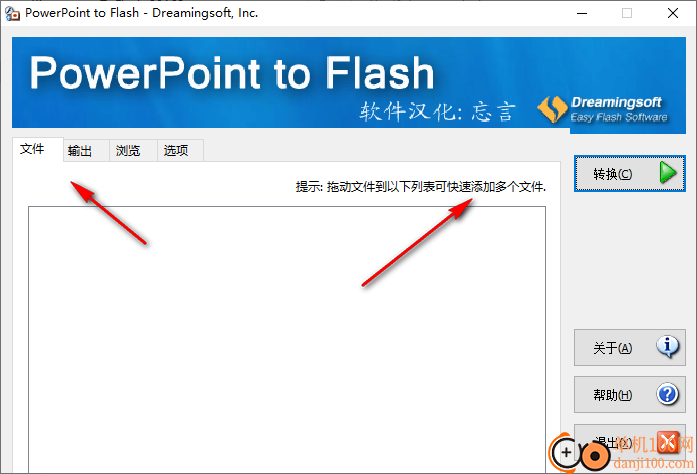Click the app icon in title bar
697x474 pixels.
12,13
